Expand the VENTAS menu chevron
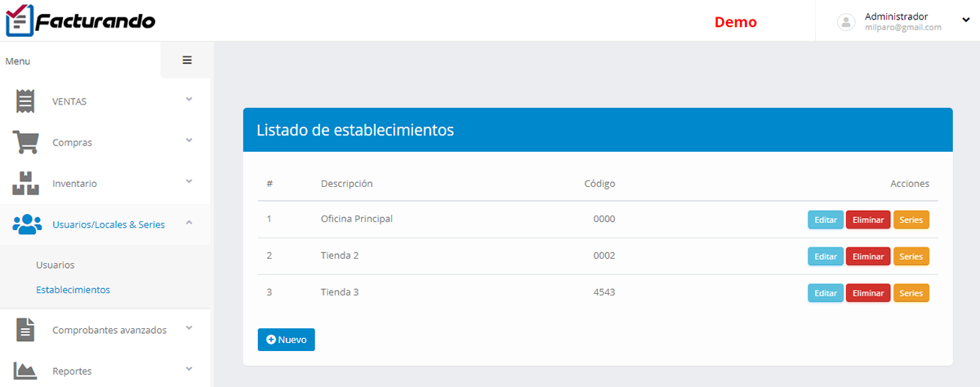980x387 pixels. pos(189,100)
